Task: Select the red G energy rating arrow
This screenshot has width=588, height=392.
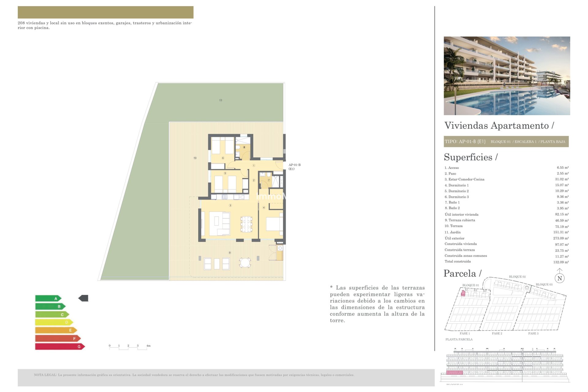Action: [x=60, y=346]
